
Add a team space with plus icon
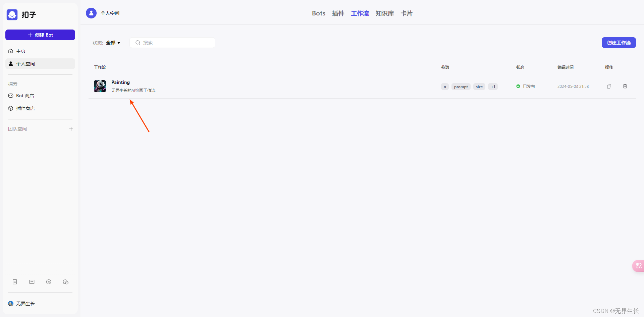click(71, 129)
